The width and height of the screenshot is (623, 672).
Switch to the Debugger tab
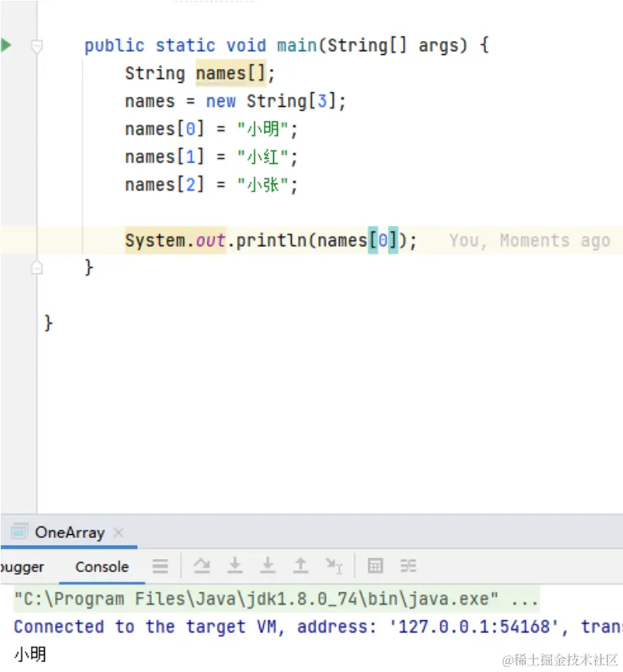22,567
